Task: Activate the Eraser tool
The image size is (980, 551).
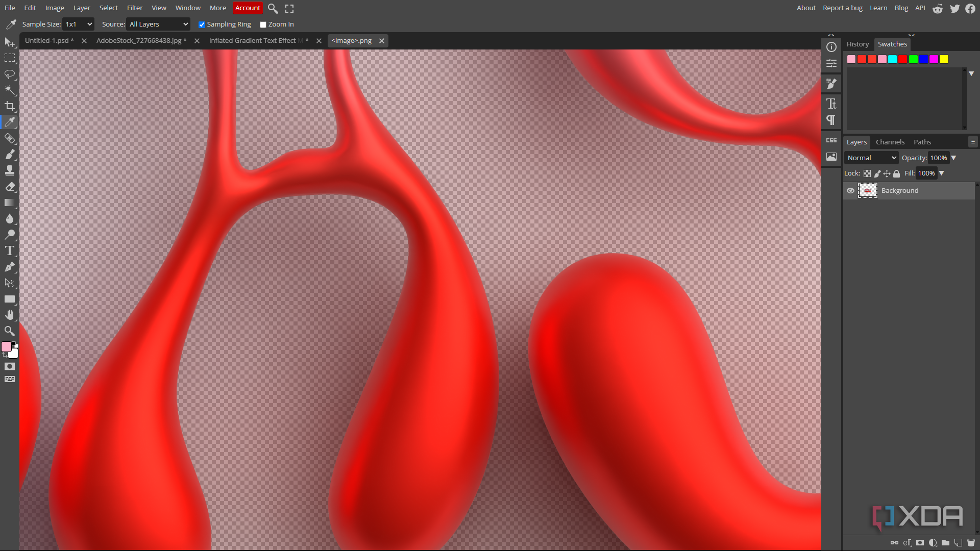Action: [x=10, y=187]
